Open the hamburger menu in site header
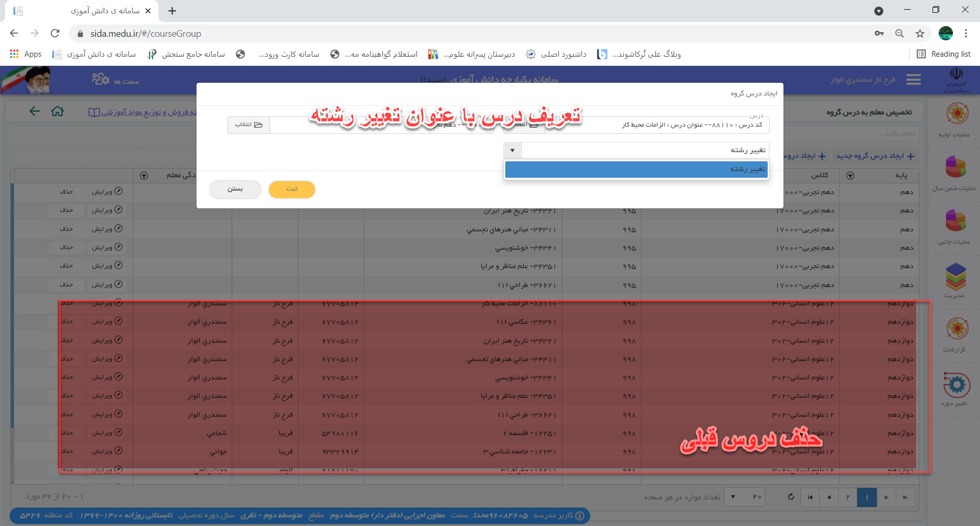The width and height of the screenshot is (980, 526). (x=913, y=80)
